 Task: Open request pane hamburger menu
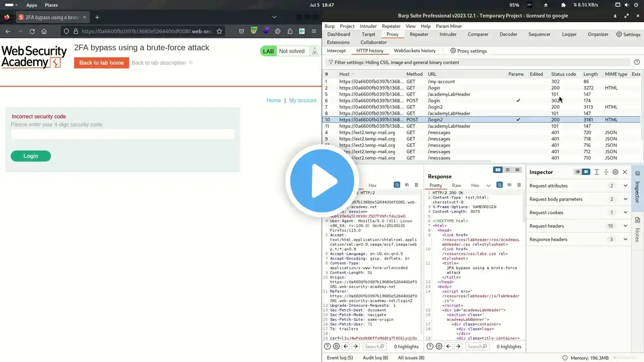pyautogui.click(x=416, y=185)
